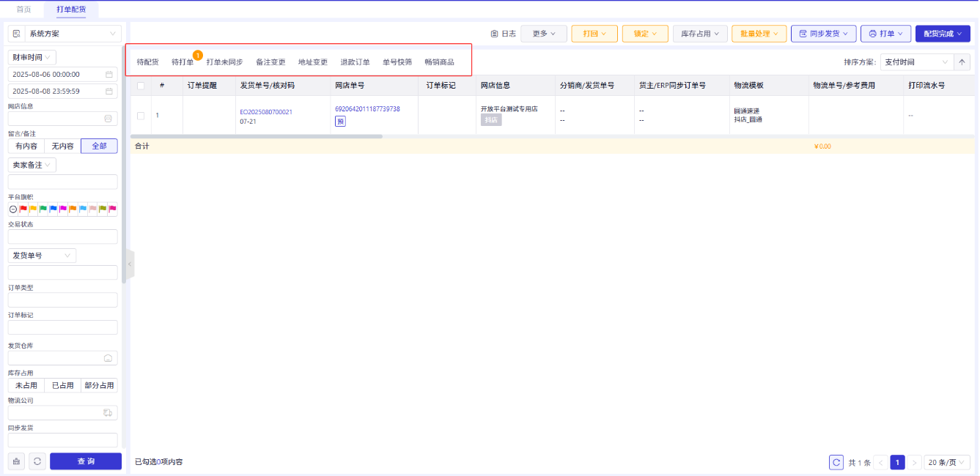The image size is (980, 476).
Task: Click the 交易状态 input field
Action: 62,237
